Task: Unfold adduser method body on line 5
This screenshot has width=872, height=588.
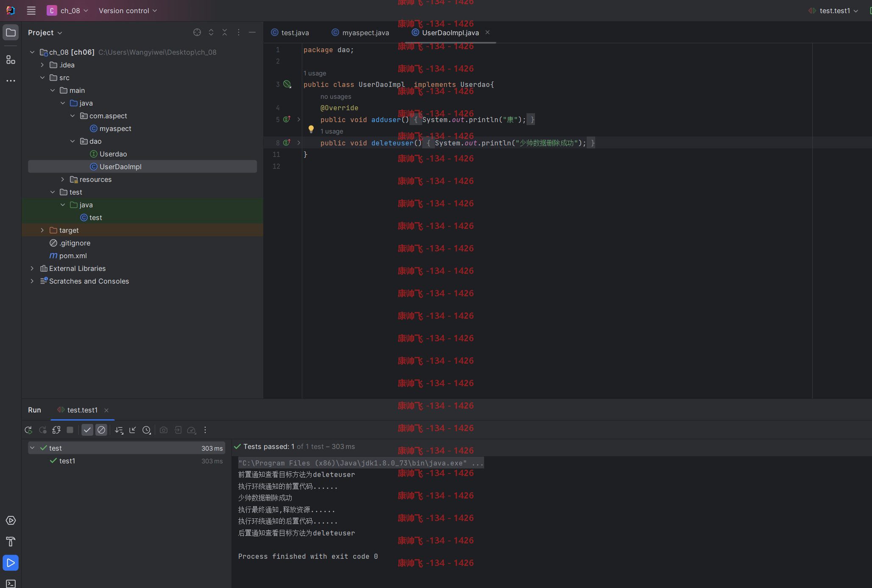Action: [x=299, y=120]
